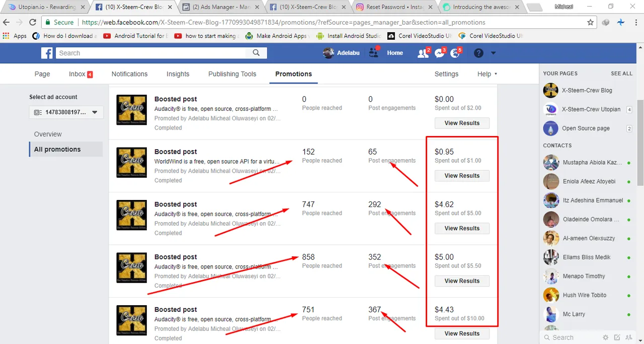
Task: Open page Settings
Action: click(x=446, y=74)
